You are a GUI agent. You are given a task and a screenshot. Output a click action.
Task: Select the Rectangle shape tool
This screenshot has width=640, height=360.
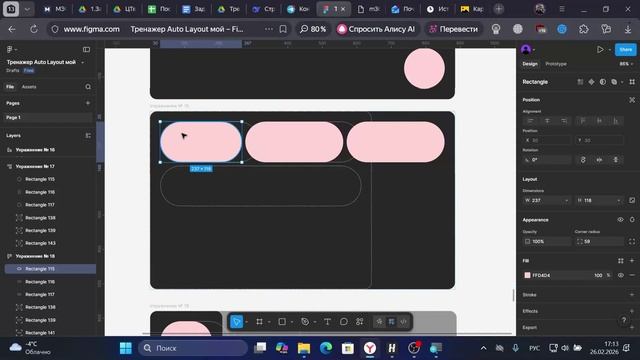[282, 322]
